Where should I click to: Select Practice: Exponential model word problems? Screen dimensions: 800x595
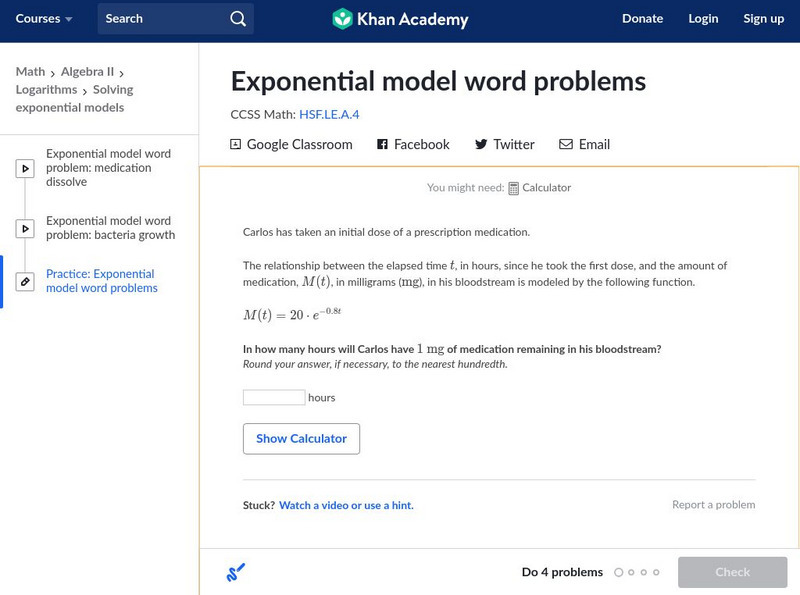point(101,281)
